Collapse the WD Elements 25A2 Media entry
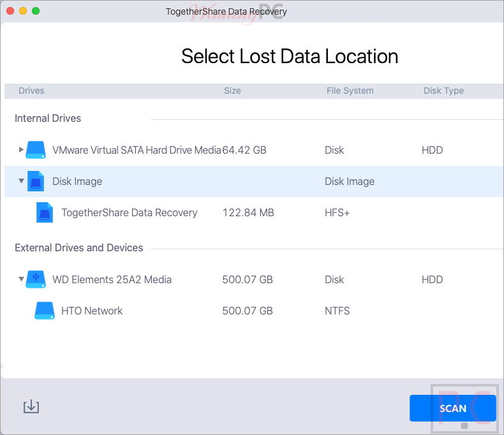 click(21, 279)
